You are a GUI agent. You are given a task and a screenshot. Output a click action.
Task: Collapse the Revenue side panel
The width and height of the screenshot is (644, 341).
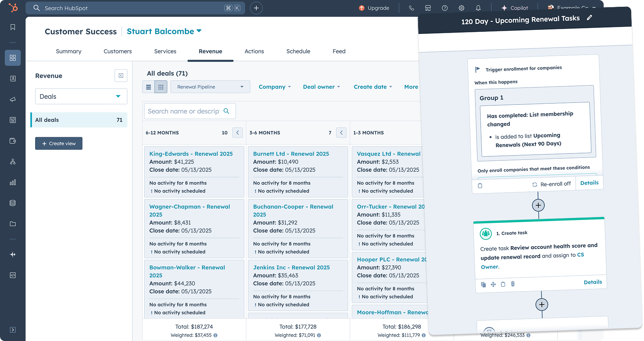(x=121, y=75)
